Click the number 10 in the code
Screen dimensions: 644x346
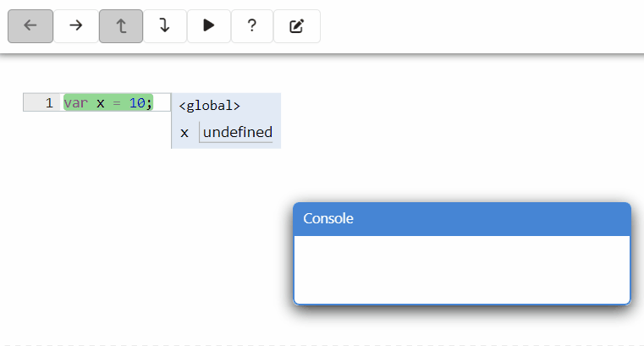pyautogui.click(x=137, y=103)
